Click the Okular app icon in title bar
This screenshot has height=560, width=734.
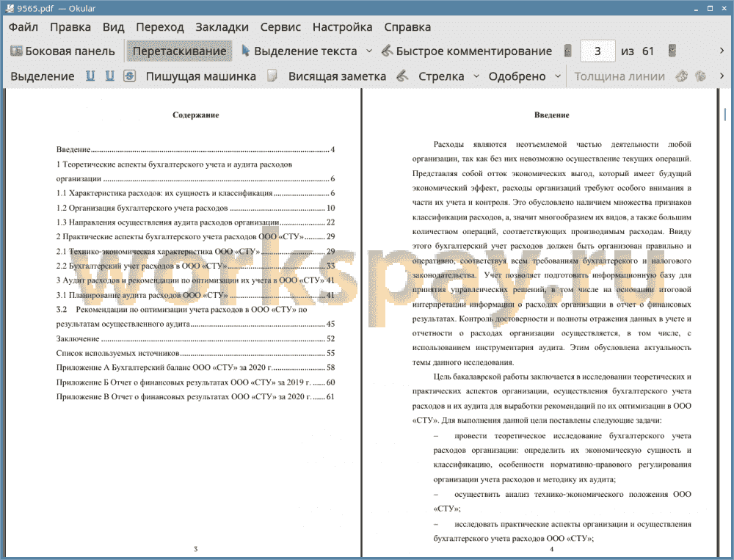tap(9, 8)
